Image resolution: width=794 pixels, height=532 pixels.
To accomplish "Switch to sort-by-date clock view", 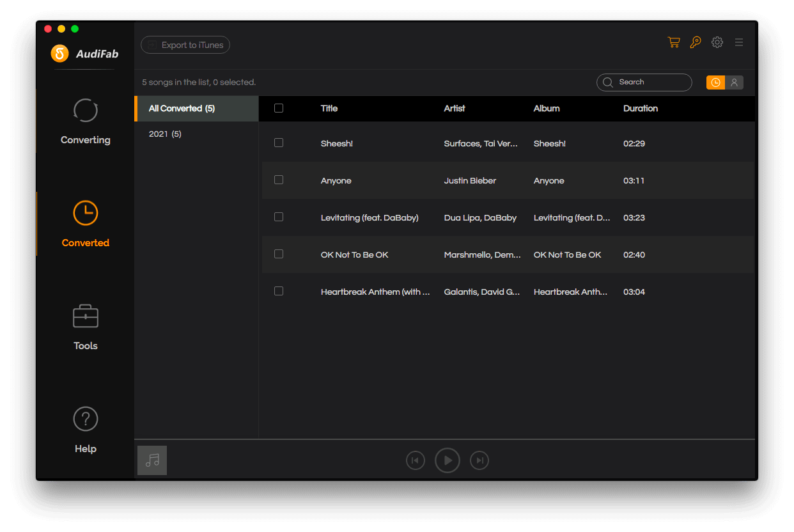I will (x=715, y=82).
